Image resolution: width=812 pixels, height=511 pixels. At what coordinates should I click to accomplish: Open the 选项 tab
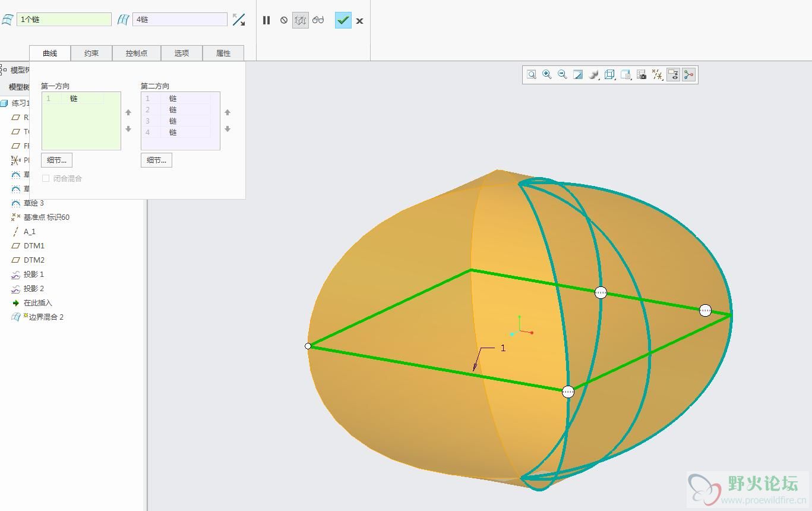pos(182,53)
